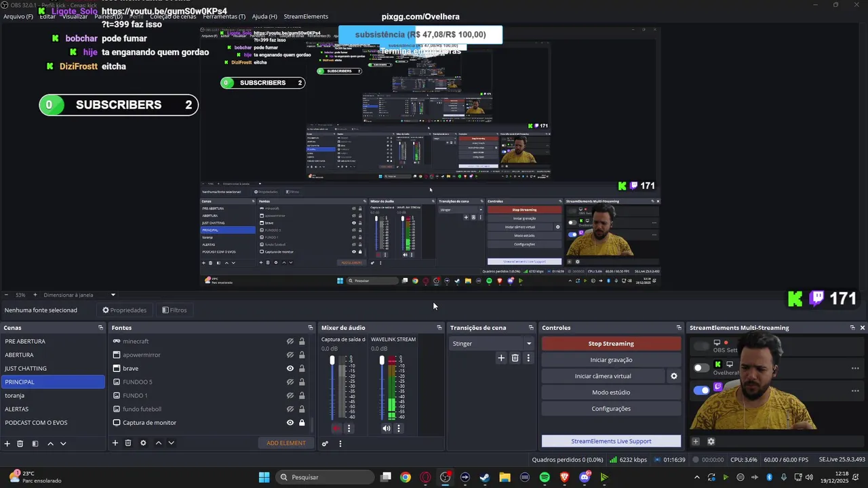Open StreamElements Live Support link
Image resolution: width=868 pixels, height=488 pixels.
coord(611,441)
